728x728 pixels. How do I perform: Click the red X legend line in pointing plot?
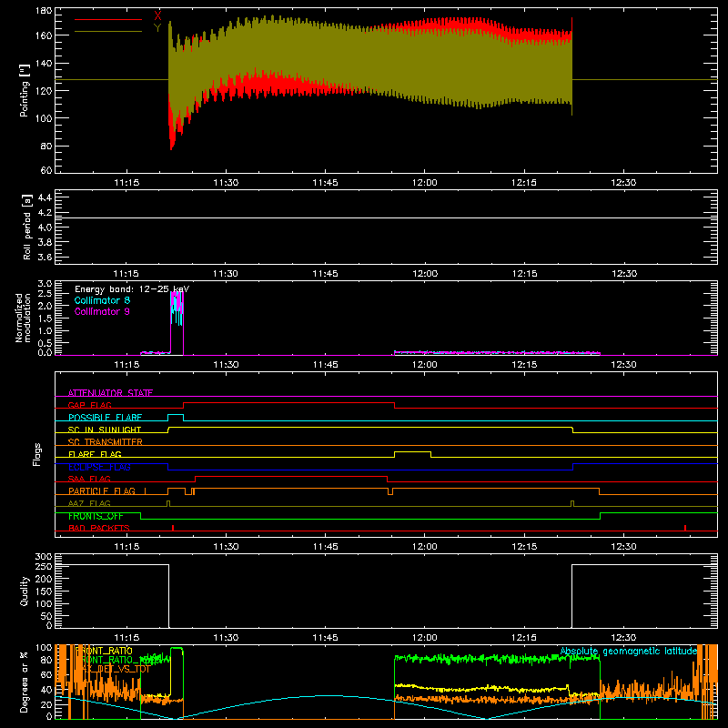click(108, 19)
